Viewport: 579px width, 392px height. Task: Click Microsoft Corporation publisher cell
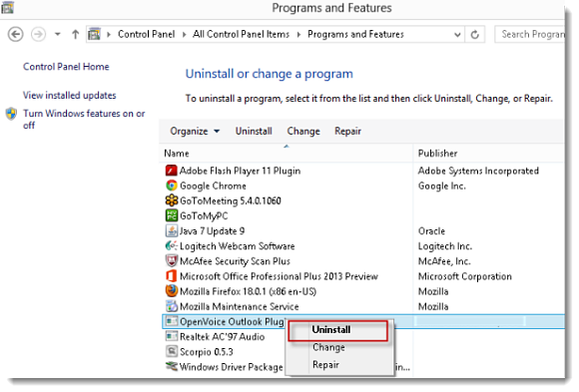click(465, 276)
